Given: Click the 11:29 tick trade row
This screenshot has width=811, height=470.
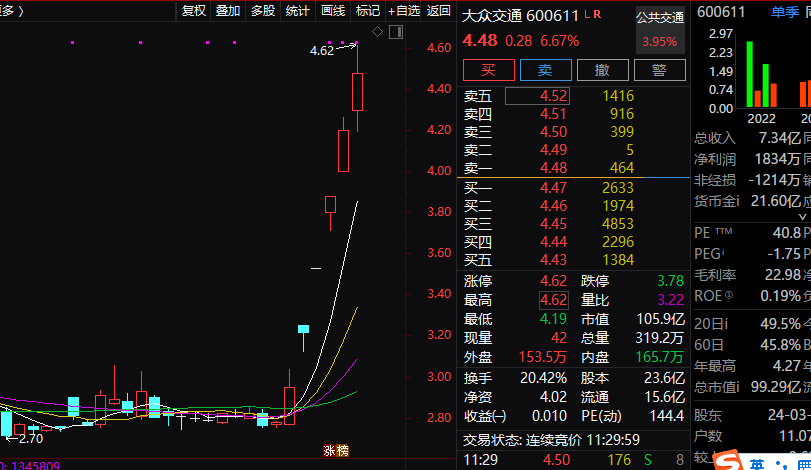Looking at the screenshot, I should [x=573, y=460].
